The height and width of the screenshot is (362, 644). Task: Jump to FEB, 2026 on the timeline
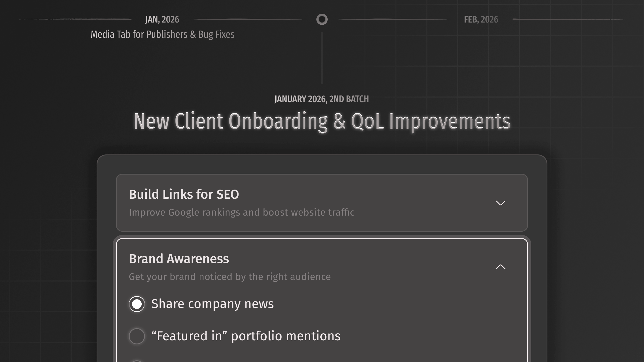coord(481,19)
